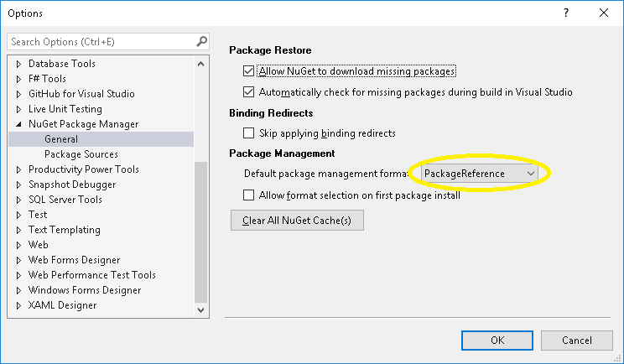Uncheck automatically check for missing packages
The height and width of the screenshot is (364, 624).
[248, 91]
